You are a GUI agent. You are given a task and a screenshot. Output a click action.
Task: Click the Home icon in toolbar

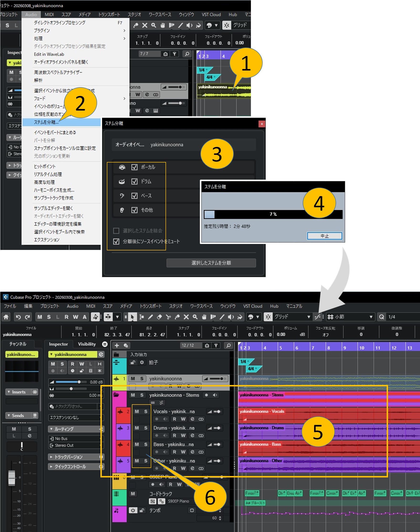click(6, 317)
